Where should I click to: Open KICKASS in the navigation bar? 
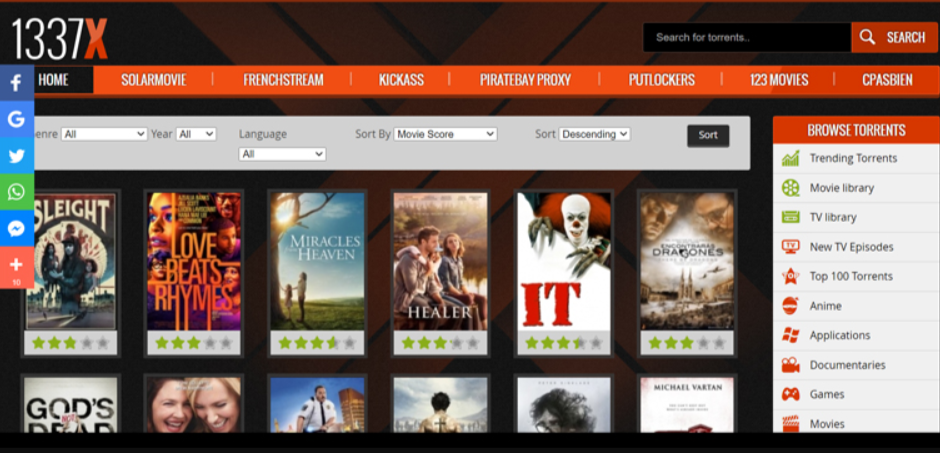402,80
